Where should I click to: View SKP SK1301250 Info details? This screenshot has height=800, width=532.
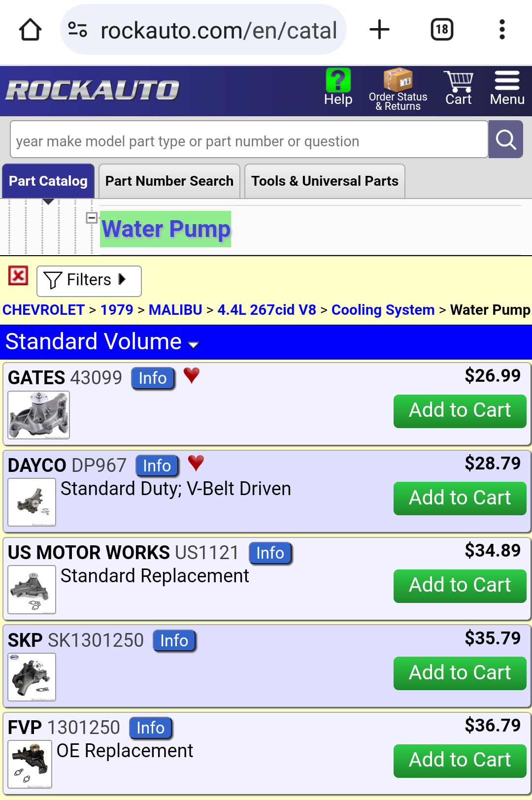point(174,641)
